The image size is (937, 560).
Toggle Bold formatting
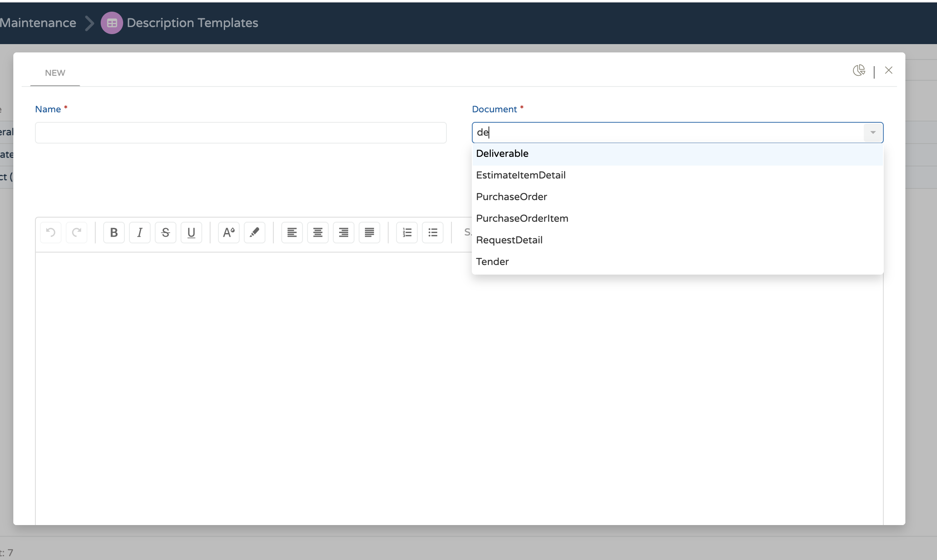[114, 232]
